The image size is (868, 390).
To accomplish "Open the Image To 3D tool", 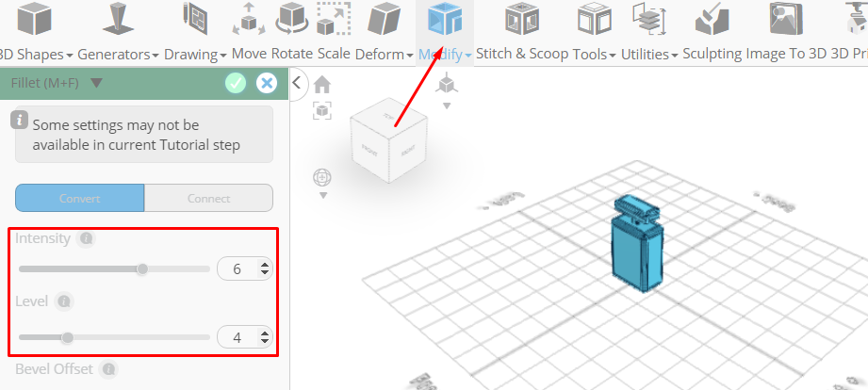I will tap(786, 33).
